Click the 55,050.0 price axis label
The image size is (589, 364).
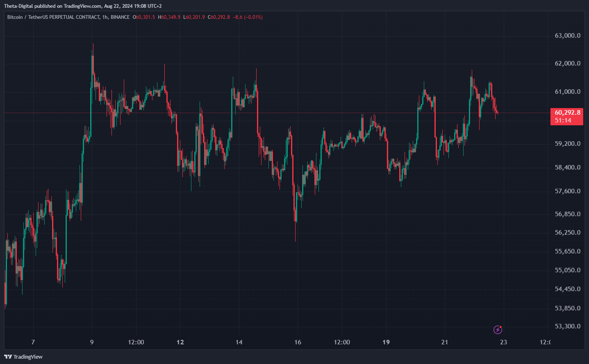pos(568,270)
